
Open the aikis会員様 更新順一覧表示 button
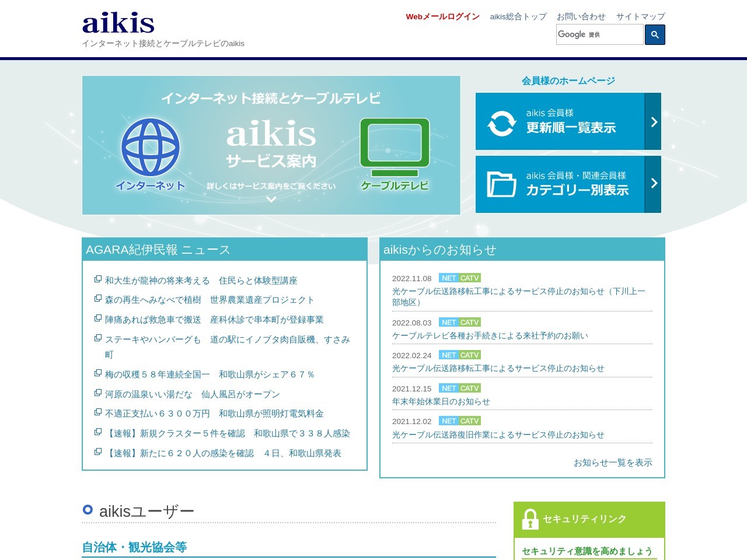pyautogui.click(x=568, y=121)
